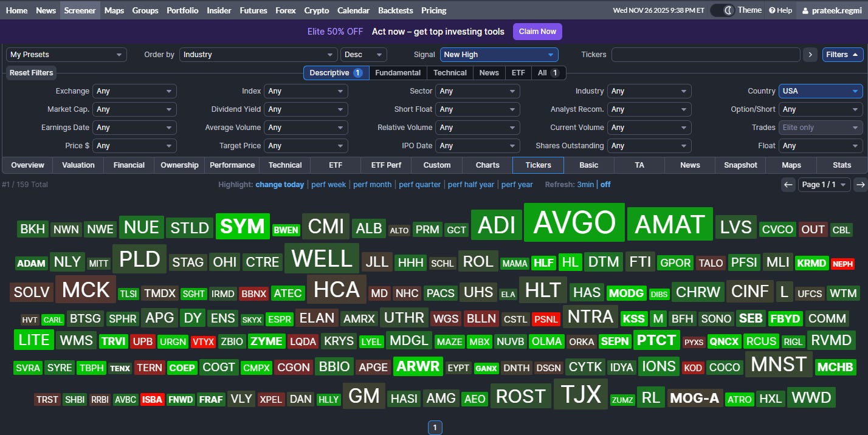Click the ARWR ticker tile

[418, 366]
